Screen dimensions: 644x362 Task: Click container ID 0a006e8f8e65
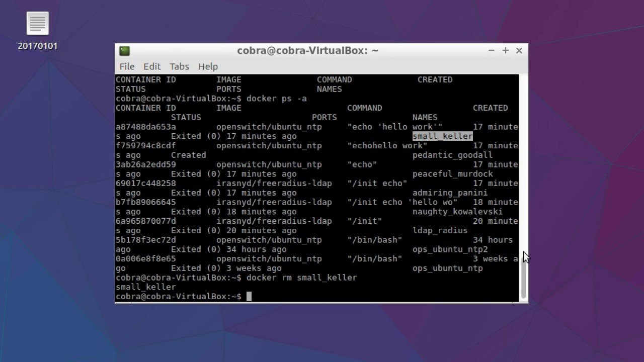(146, 259)
